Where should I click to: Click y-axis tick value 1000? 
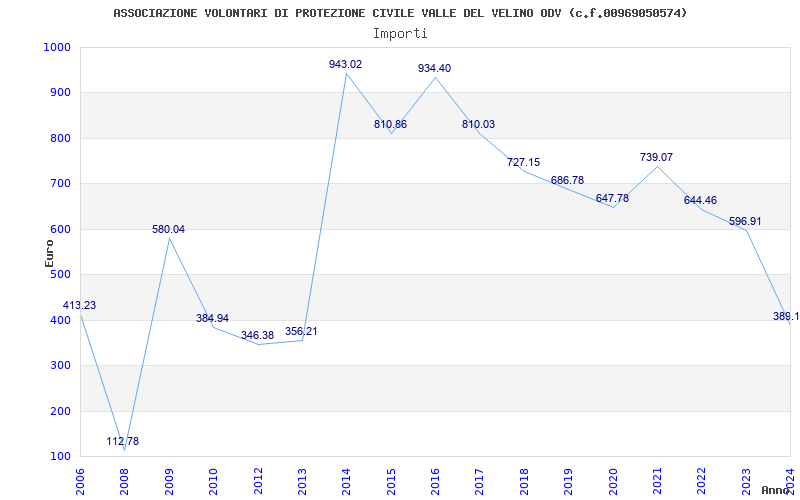(57, 47)
